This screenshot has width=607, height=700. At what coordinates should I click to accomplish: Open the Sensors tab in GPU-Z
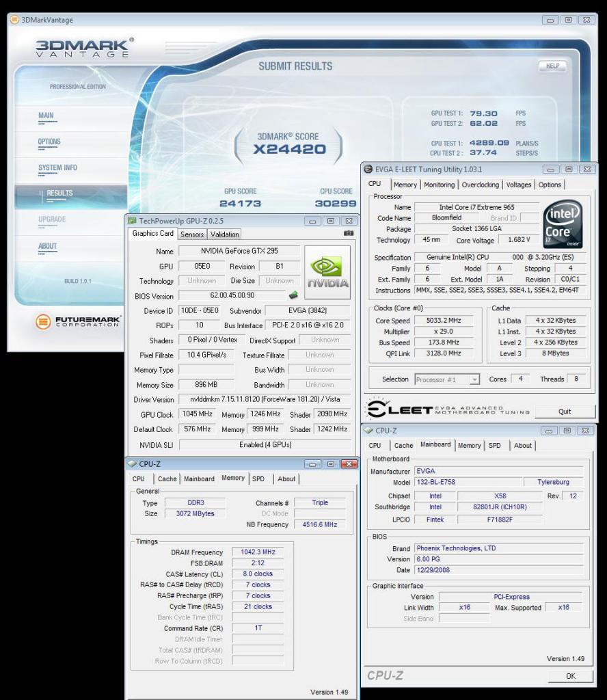coord(192,234)
